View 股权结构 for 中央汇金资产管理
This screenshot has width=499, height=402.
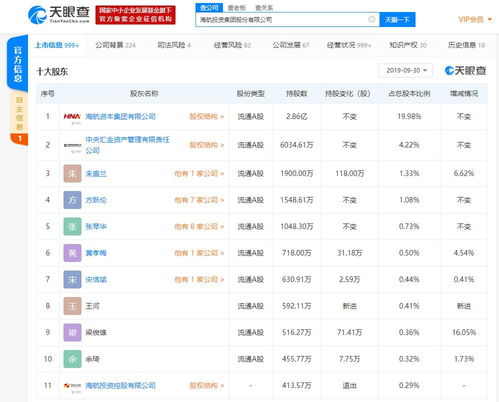click(207, 145)
